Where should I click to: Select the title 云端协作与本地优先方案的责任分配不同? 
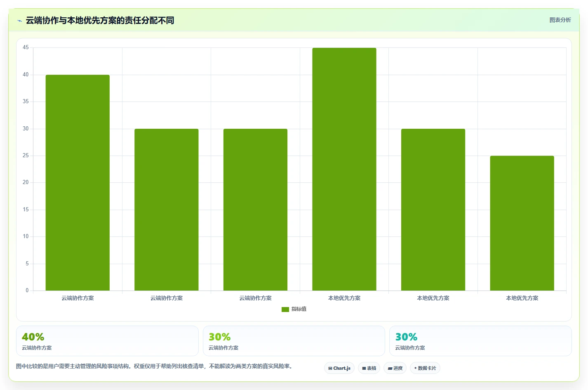tap(100, 20)
